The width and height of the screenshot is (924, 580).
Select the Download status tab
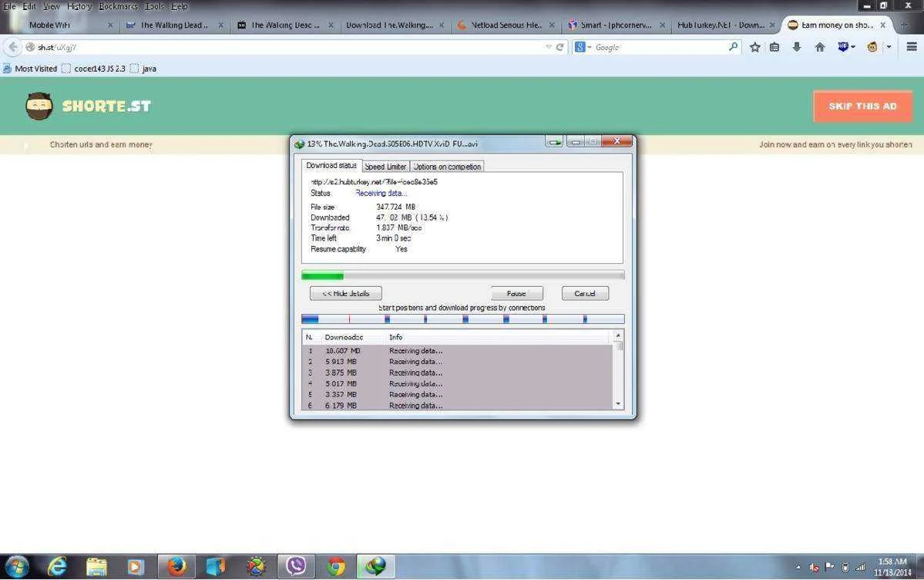331,166
